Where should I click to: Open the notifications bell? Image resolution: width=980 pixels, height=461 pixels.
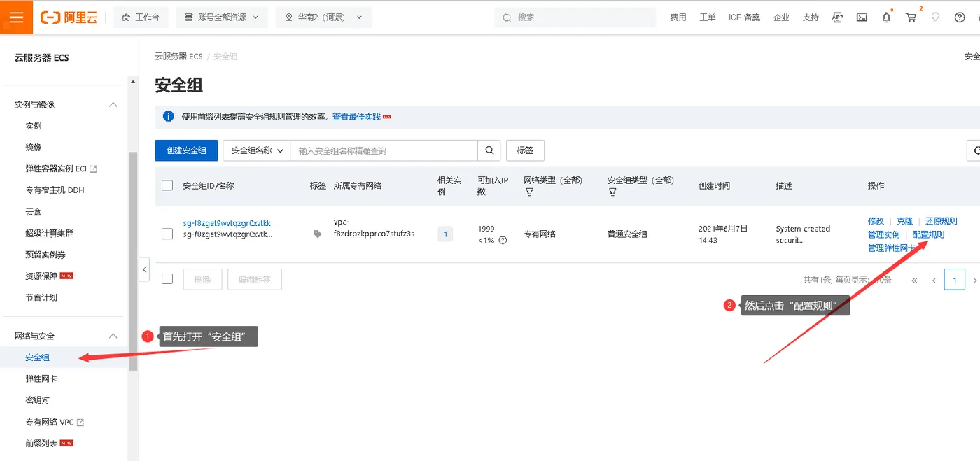(x=887, y=17)
